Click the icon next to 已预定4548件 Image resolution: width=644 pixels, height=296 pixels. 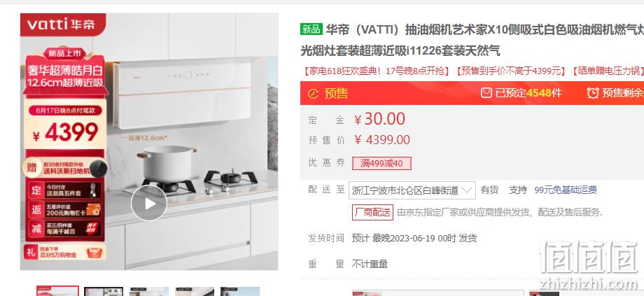(x=486, y=93)
